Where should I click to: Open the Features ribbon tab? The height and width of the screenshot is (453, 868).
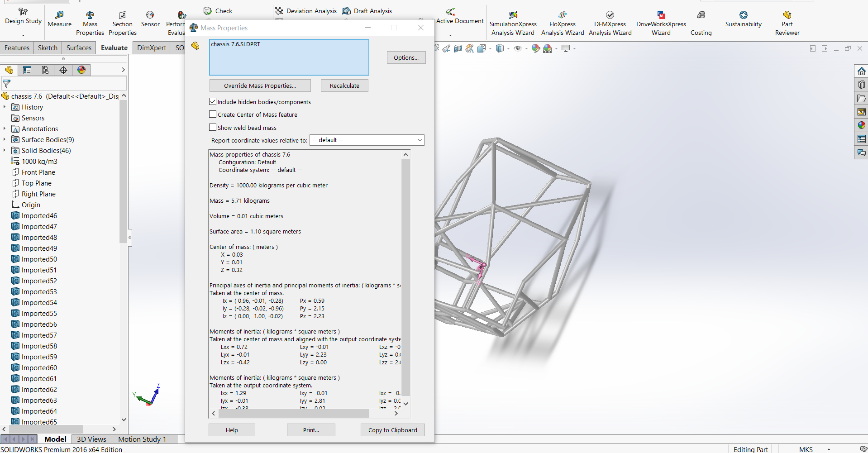click(17, 48)
